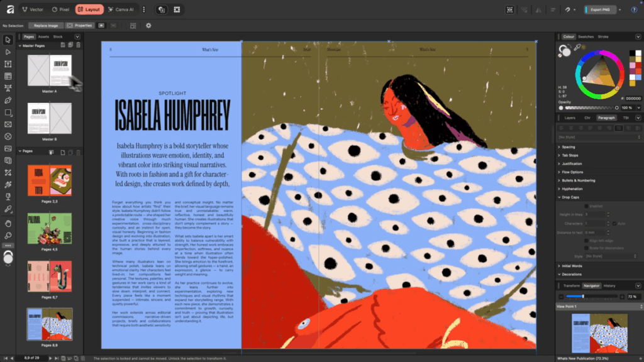
Task: Check the Align left edge option
Action: [x=586, y=241]
